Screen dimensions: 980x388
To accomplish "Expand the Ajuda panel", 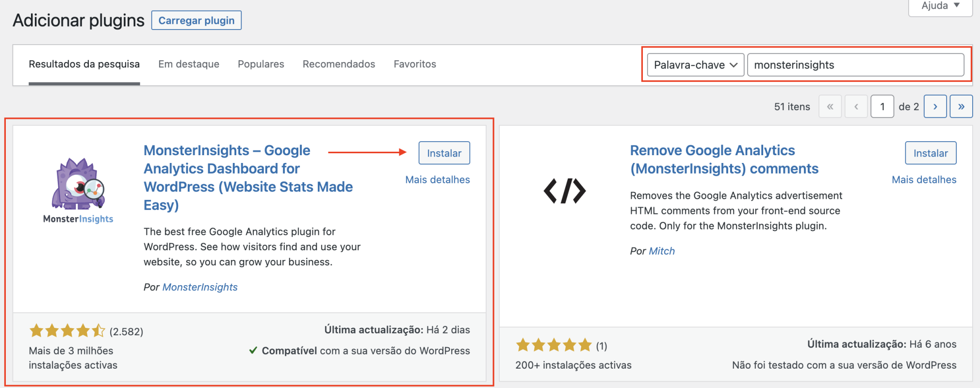I will (x=940, y=6).
